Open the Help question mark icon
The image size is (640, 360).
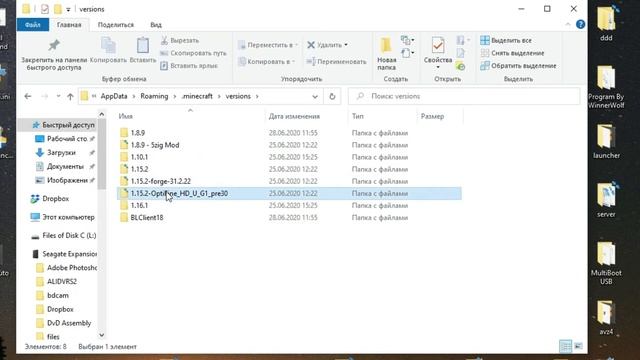click(x=580, y=24)
